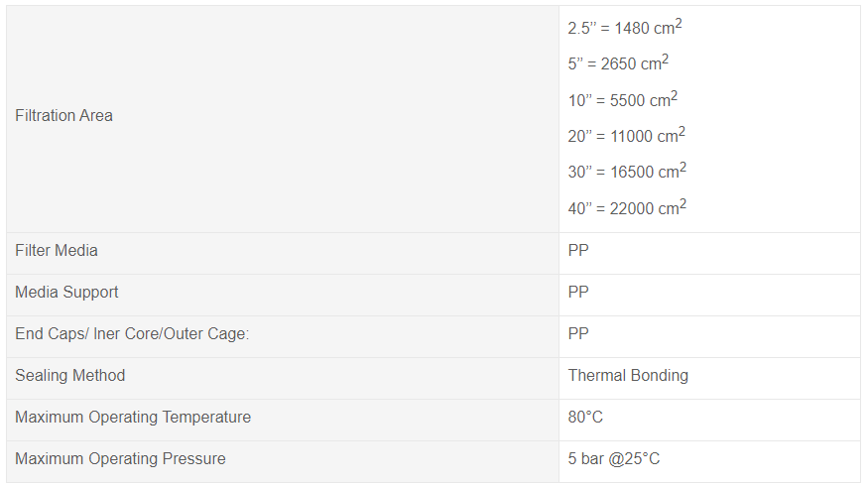Viewport: 868px width, 487px height.
Task: Click the Media Support row label
Action: [x=66, y=293]
